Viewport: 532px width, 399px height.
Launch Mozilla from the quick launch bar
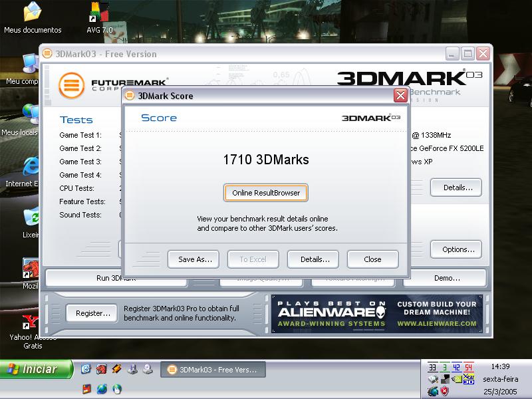pyautogui.click(x=101, y=369)
